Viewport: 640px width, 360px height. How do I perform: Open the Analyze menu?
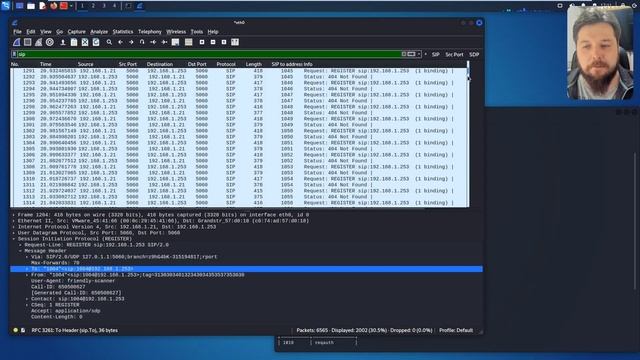[99, 32]
